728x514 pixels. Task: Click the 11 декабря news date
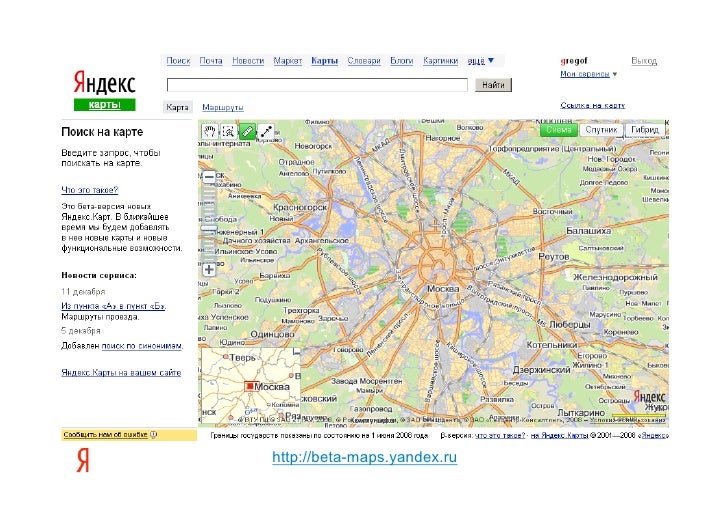(x=83, y=292)
